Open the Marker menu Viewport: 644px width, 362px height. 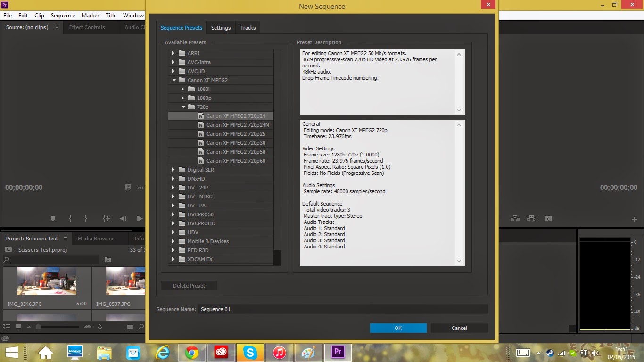(x=90, y=16)
